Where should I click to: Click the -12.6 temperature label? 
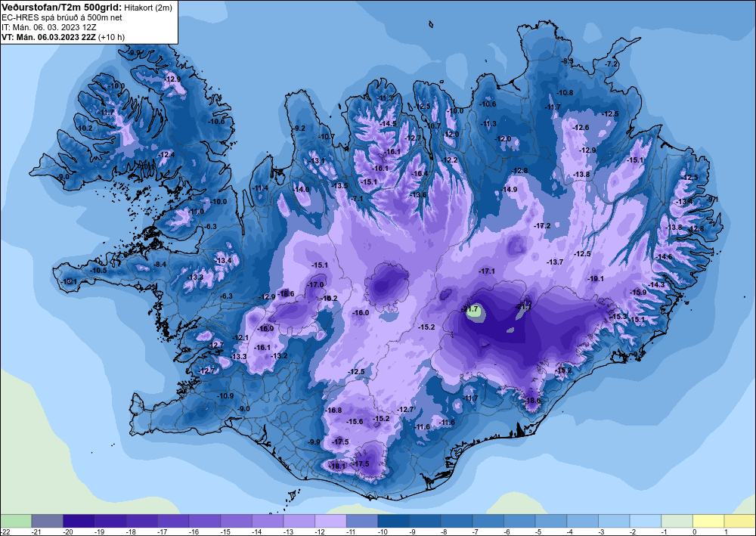tap(581, 127)
